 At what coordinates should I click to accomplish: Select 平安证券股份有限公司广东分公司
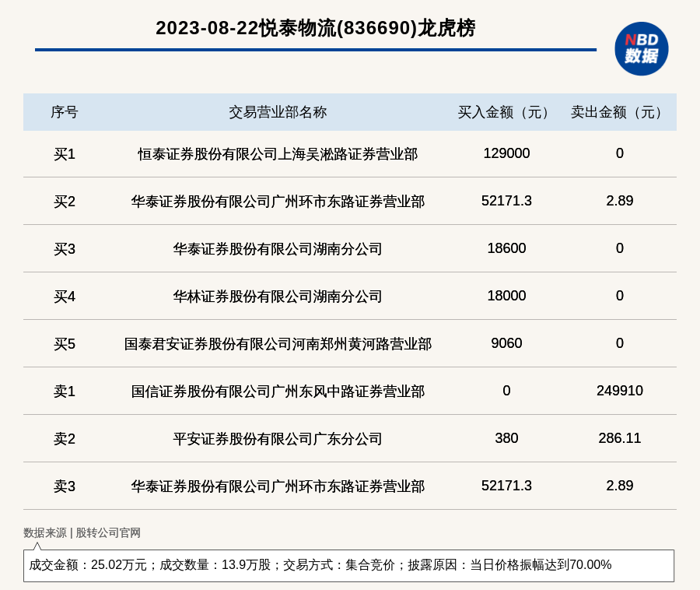click(278, 438)
